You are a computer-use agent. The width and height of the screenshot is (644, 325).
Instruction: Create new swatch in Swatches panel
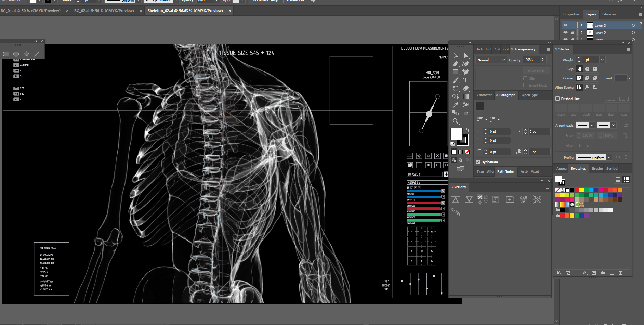coord(612,273)
